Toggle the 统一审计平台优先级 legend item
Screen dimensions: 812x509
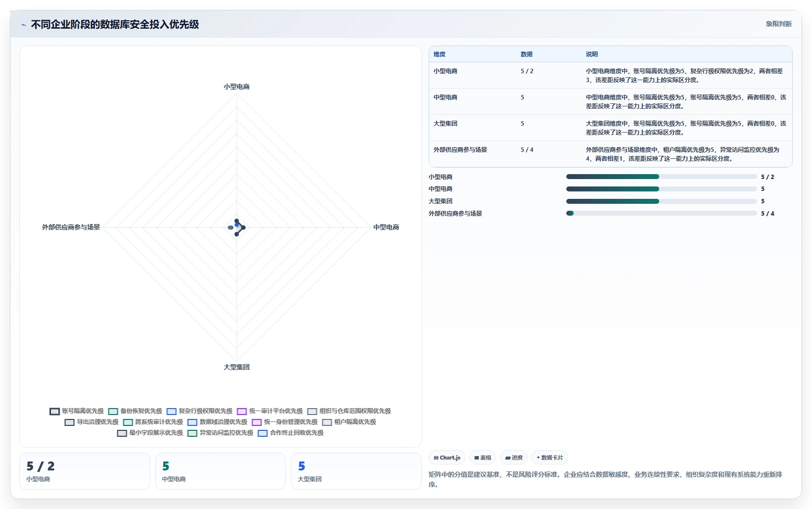pyautogui.click(x=270, y=411)
